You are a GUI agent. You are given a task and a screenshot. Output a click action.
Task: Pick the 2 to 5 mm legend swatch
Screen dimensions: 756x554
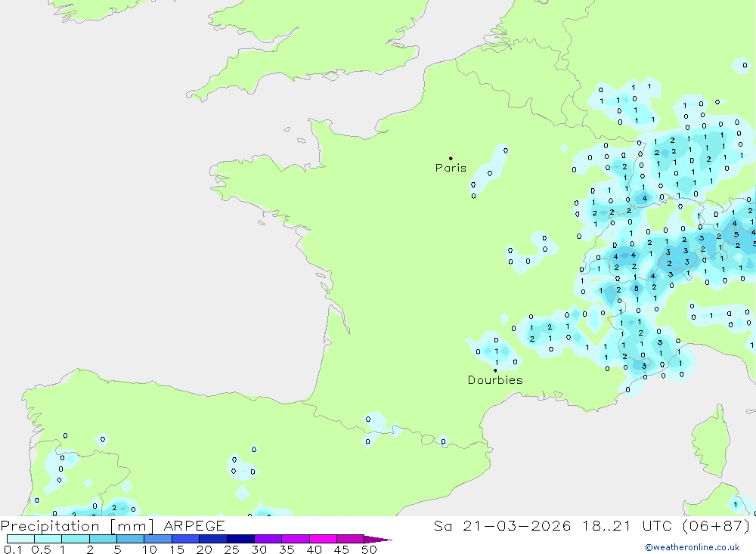[103, 539]
